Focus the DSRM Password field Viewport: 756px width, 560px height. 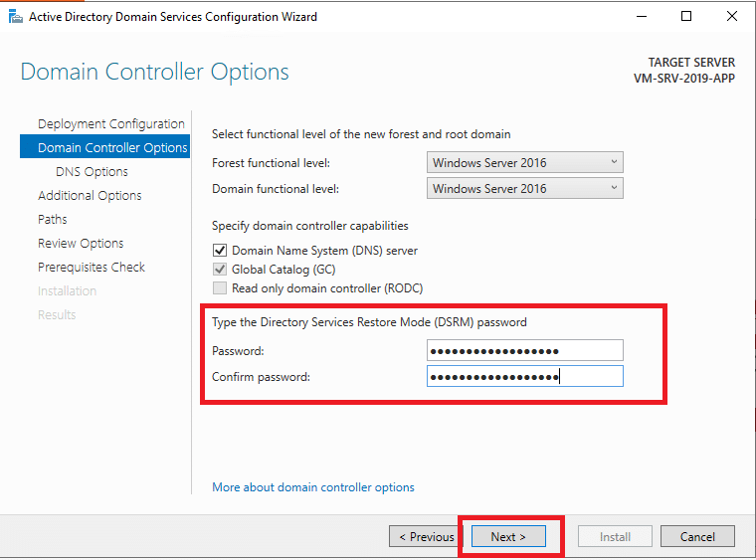[x=524, y=350]
